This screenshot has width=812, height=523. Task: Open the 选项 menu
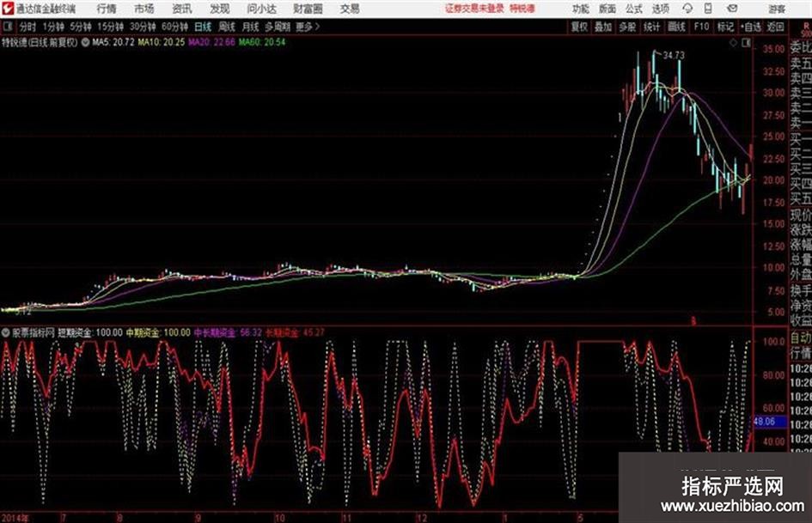coord(660,9)
